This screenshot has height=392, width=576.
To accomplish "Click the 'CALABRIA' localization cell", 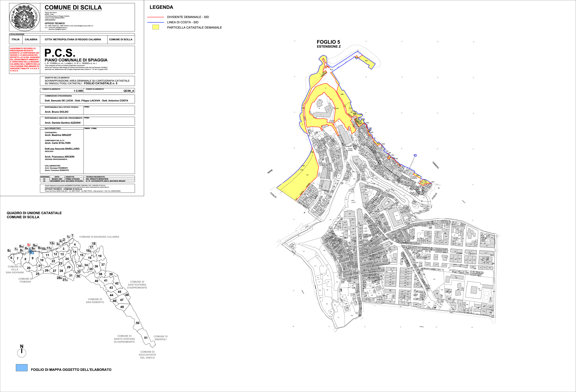I will [x=31, y=39].
